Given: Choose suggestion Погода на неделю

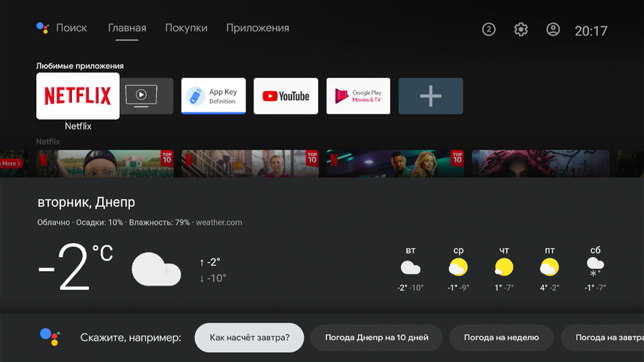Looking at the screenshot, I should (x=502, y=337).
